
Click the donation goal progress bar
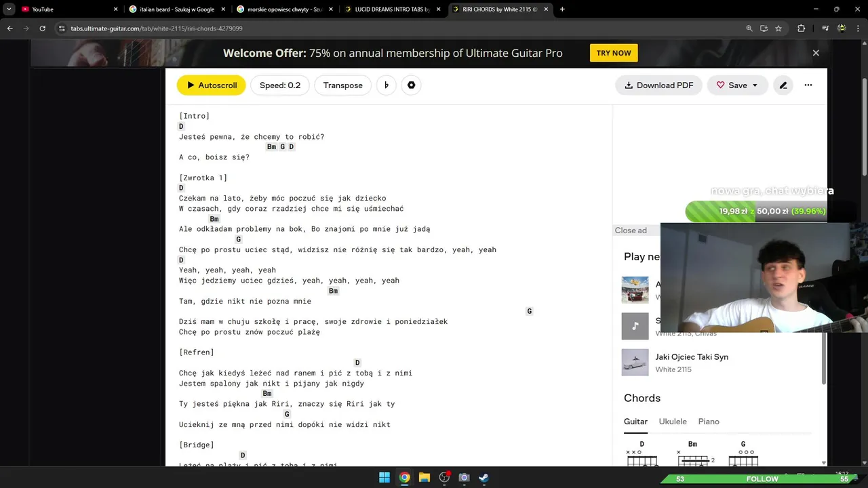(756, 211)
